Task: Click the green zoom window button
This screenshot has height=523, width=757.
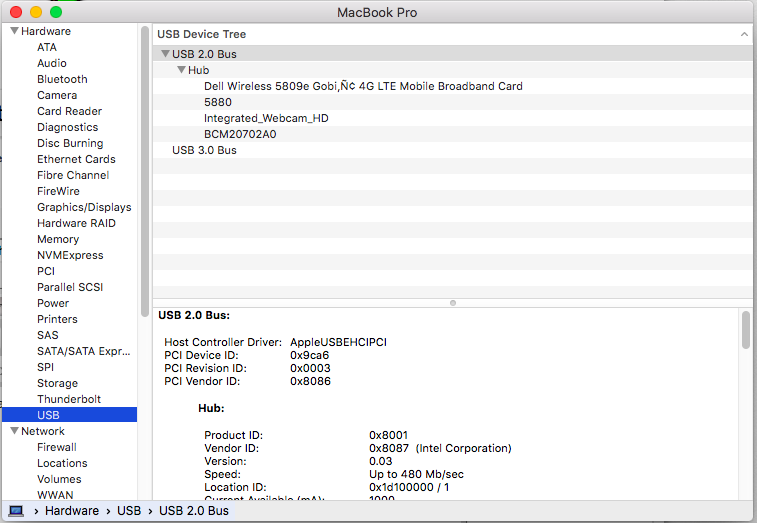Action: click(56, 12)
